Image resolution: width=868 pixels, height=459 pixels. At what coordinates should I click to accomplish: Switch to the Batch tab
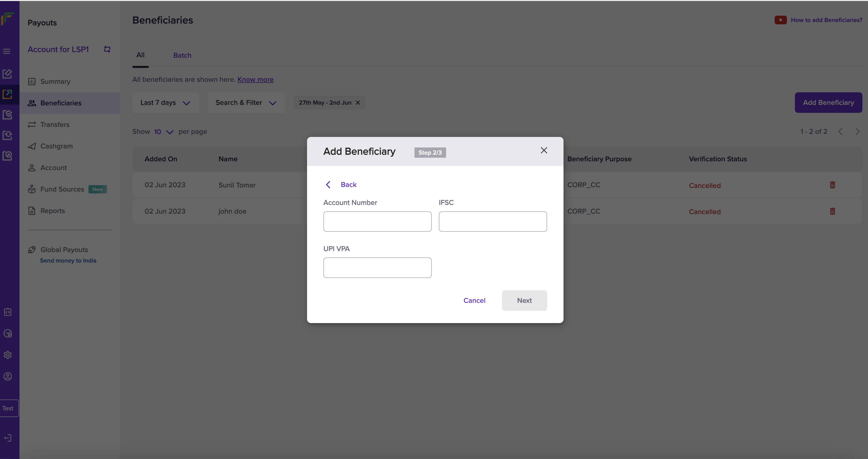pyautogui.click(x=182, y=55)
